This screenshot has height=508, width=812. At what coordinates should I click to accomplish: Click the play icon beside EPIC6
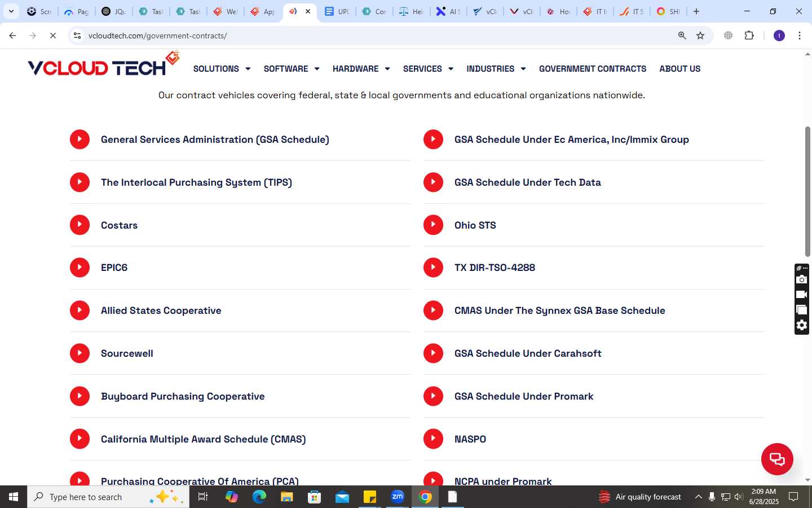80,268
